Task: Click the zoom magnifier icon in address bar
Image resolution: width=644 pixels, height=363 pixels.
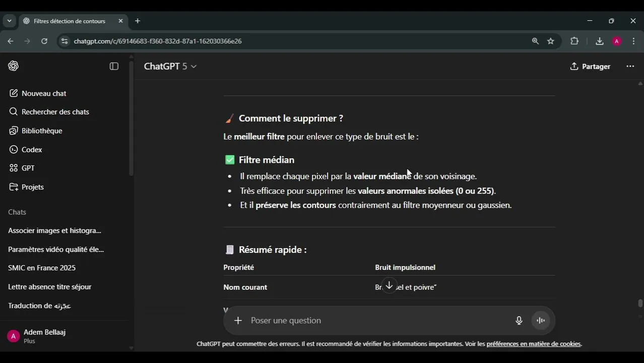Action: click(535, 41)
